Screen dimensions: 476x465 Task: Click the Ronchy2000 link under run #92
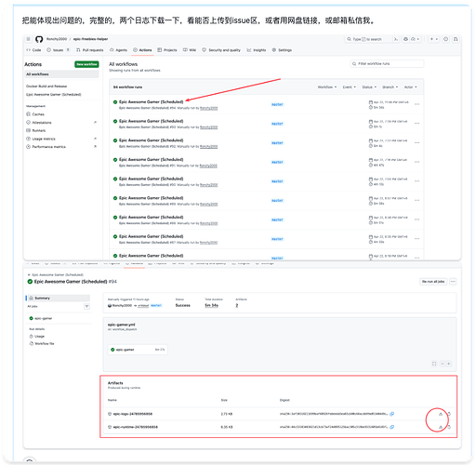[208, 146]
